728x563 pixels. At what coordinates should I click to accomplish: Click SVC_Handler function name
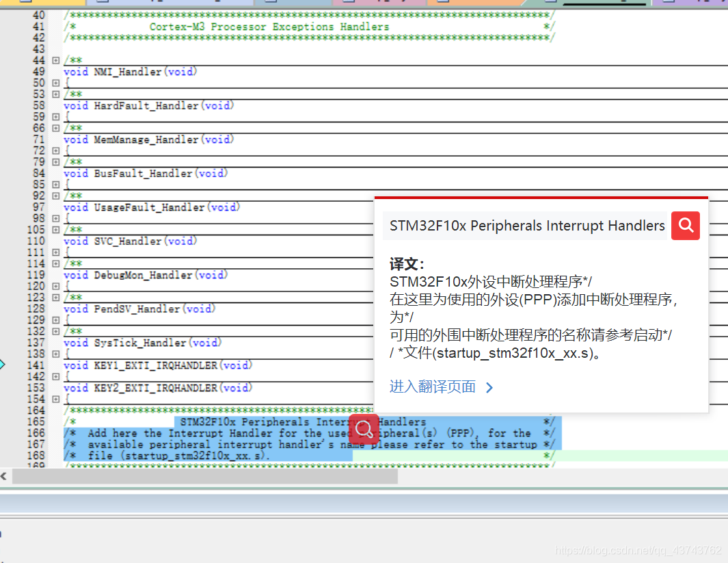click(x=128, y=241)
